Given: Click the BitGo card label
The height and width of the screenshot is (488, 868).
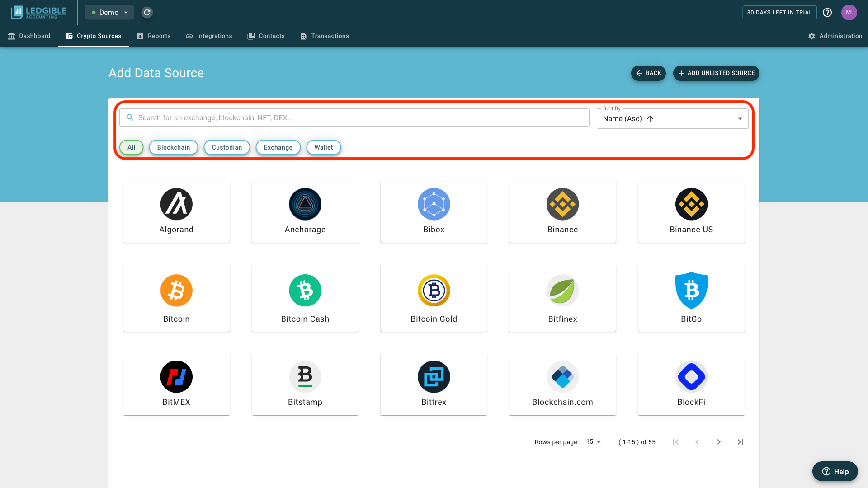Looking at the screenshot, I should coord(692,319).
